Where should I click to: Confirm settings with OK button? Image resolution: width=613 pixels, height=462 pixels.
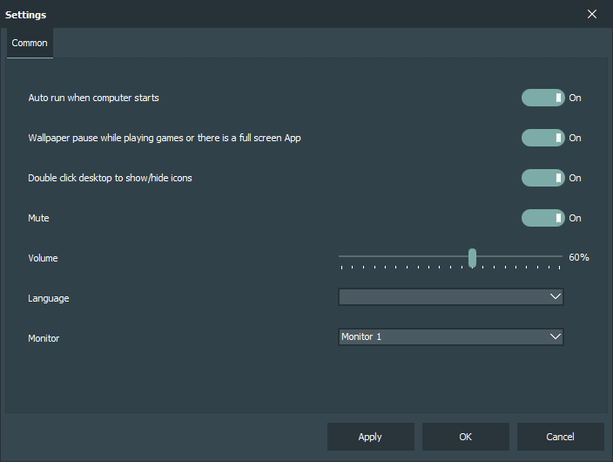click(x=466, y=437)
